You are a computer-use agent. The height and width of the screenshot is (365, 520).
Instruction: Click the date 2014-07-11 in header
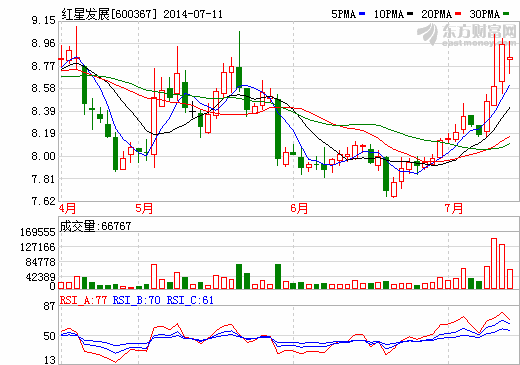tap(193, 14)
